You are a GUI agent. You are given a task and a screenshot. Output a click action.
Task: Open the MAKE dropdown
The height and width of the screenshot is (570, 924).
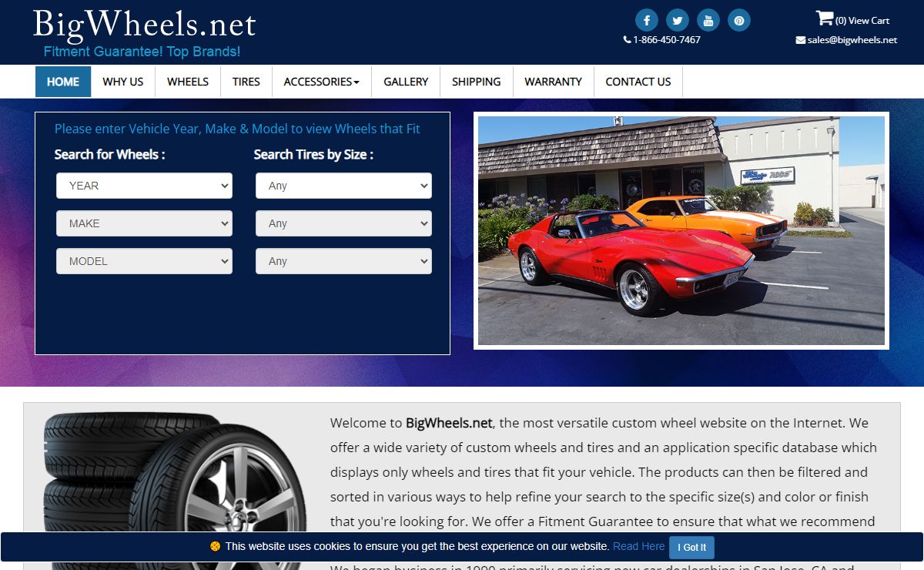point(144,223)
